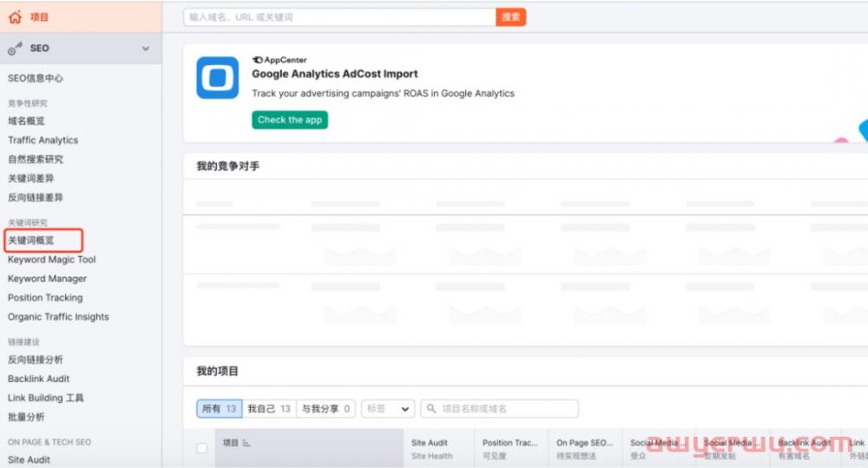Screen dimensions: 868x468
Task: Click the Google Analytics AdCost Import title
Action: [335, 74]
